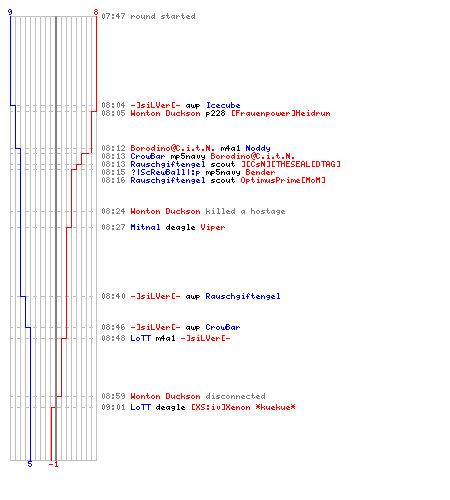Viewport: 450px width, 500px height.
Task: Click the blue final score 5
Action: pos(30,464)
